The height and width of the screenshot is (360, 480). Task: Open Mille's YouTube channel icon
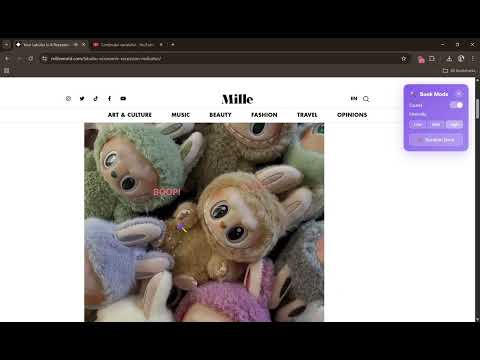123,99
